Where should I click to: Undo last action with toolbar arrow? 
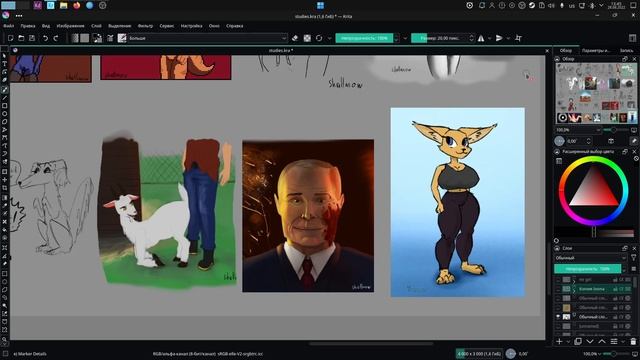(45, 38)
